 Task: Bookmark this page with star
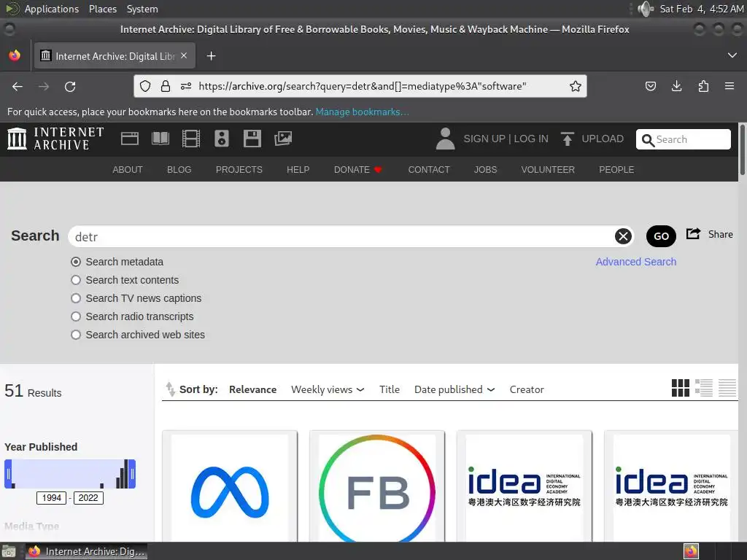pyautogui.click(x=576, y=86)
